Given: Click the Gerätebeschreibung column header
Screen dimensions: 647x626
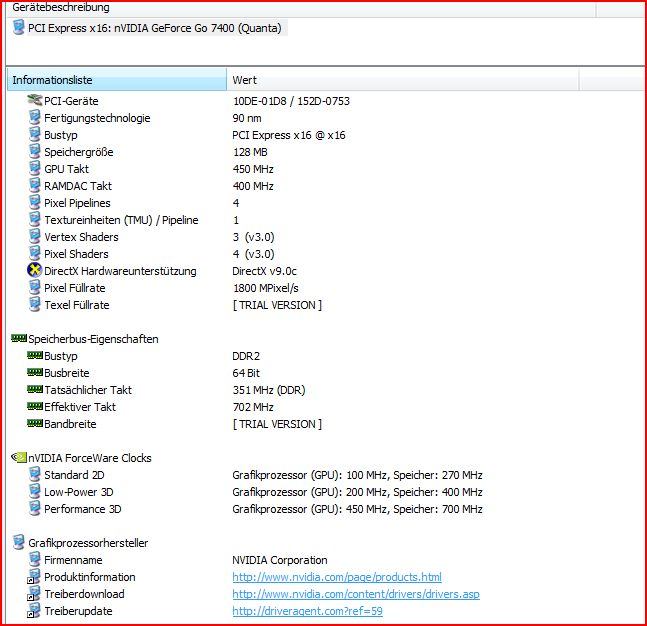Looking at the screenshot, I should pos(301,7).
